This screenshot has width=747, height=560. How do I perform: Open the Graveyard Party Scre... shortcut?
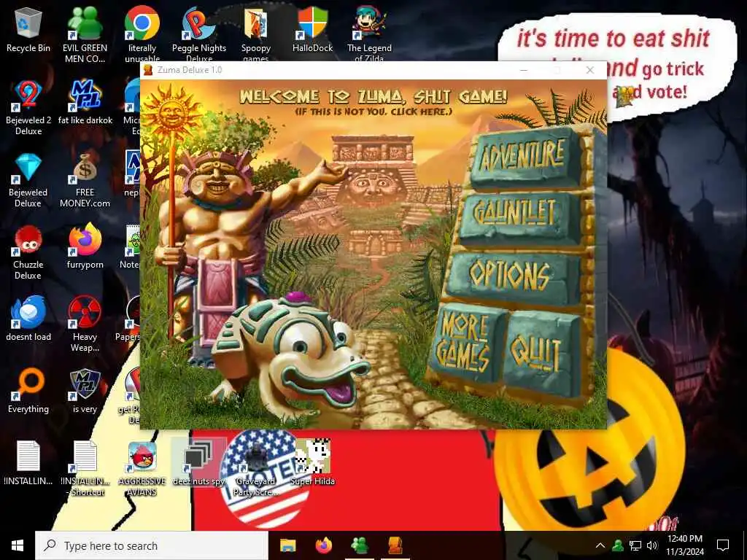[256, 469]
